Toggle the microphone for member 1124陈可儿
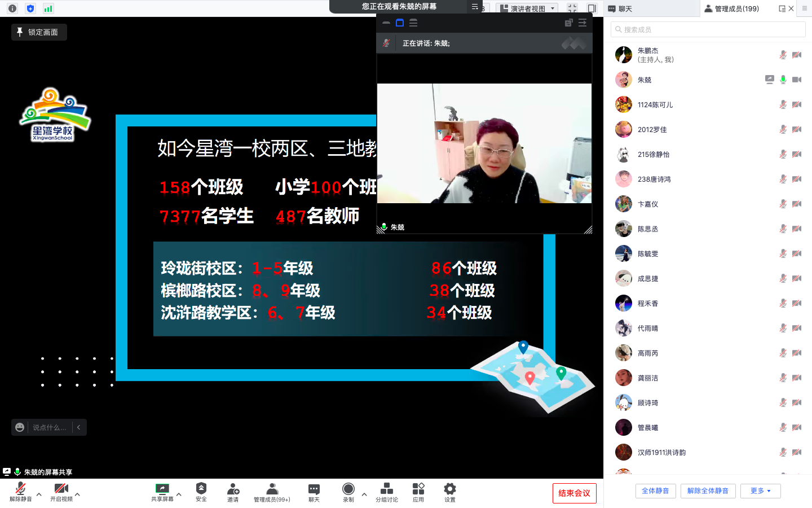Viewport: 812px width, 508px height. pos(783,104)
